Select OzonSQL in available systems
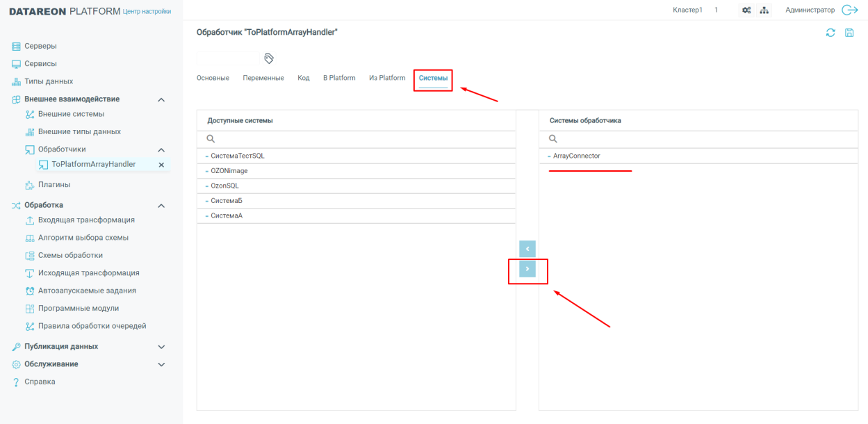The width and height of the screenshot is (868, 424). click(224, 186)
